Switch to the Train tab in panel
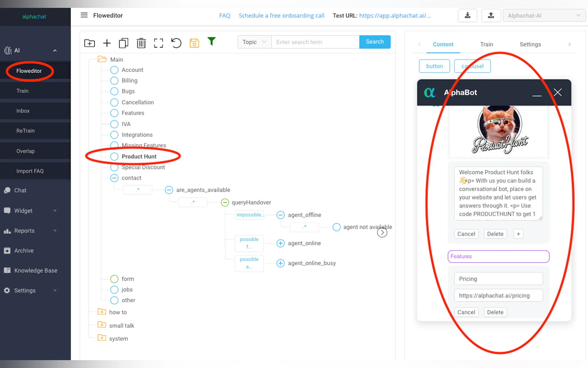The image size is (588, 368). click(486, 44)
